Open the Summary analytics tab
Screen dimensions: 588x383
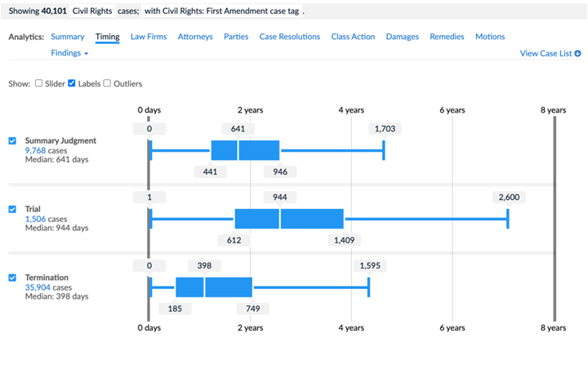68,37
